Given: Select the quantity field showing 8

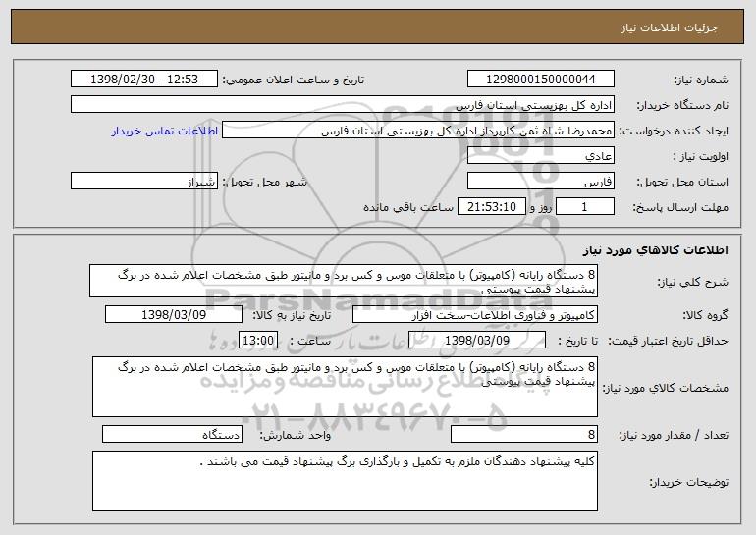Looking at the screenshot, I should tap(524, 434).
